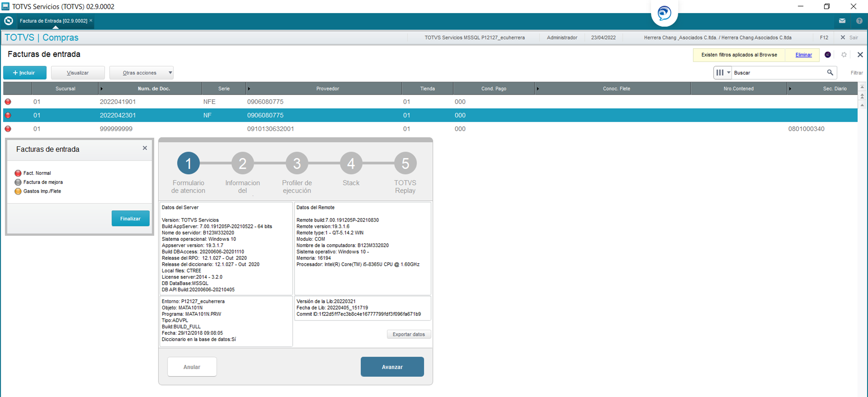Click the column selector bars icon
The image size is (868, 397).
(720, 72)
